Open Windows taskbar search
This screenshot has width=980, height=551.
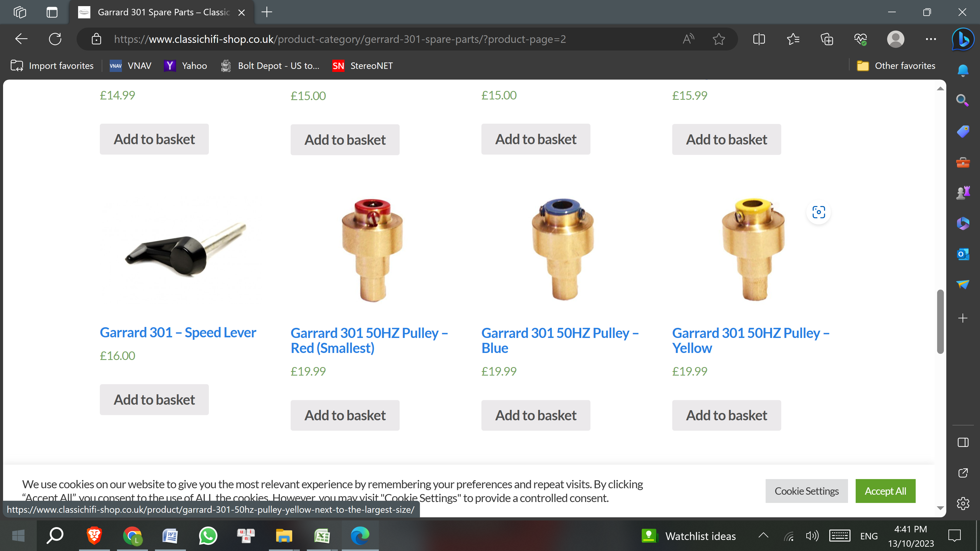55,536
